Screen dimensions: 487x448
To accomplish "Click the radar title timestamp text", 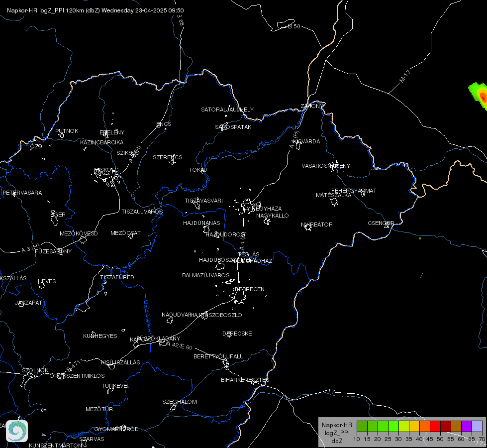I will point(159,10).
